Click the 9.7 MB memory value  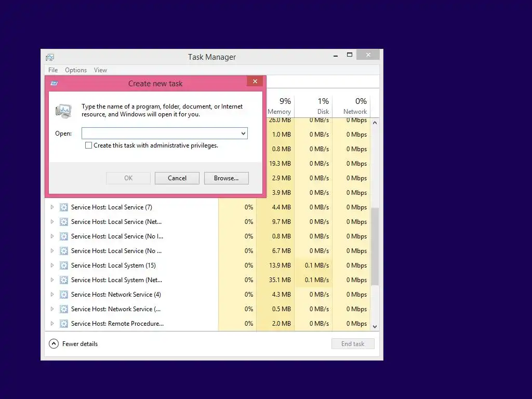pos(281,221)
